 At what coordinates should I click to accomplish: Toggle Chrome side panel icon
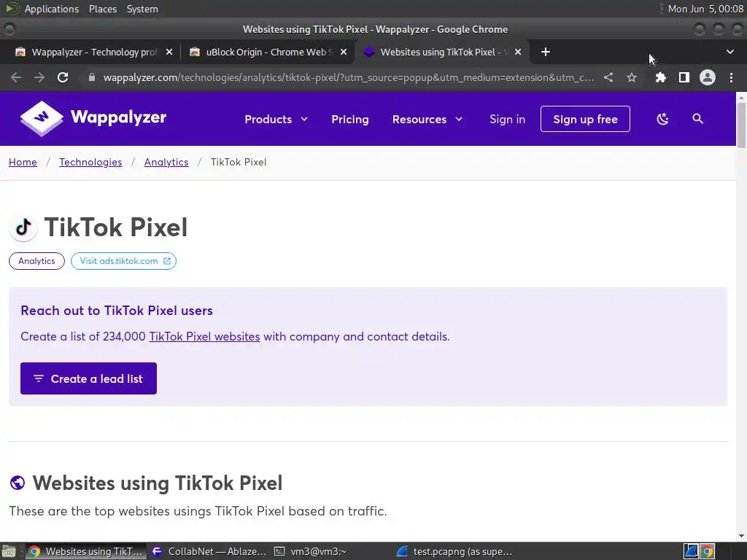[x=684, y=77]
